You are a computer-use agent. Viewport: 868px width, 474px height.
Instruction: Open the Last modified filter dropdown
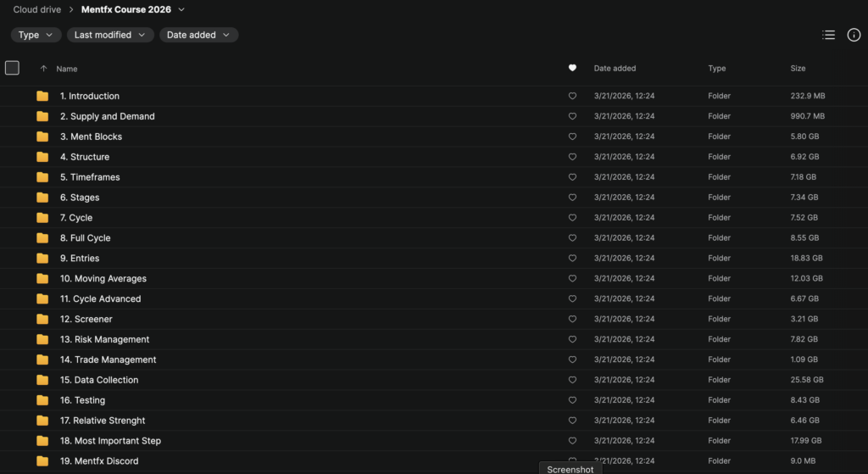110,35
